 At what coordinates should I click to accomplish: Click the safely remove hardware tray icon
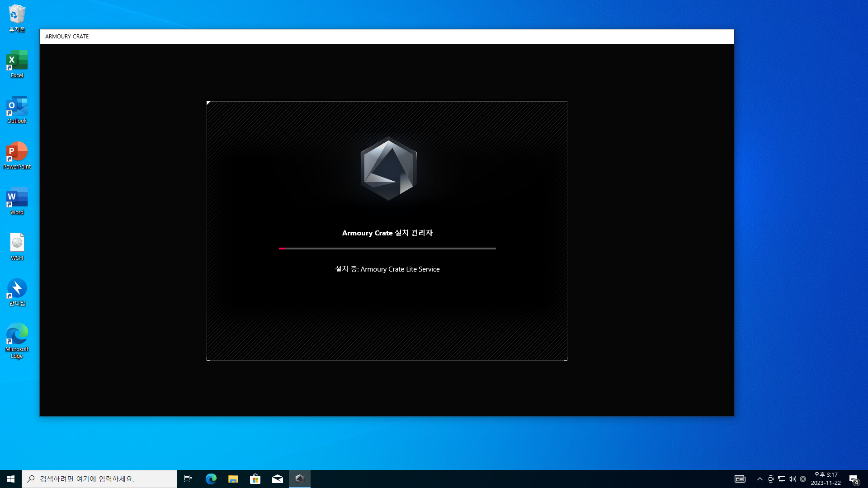tap(771, 479)
